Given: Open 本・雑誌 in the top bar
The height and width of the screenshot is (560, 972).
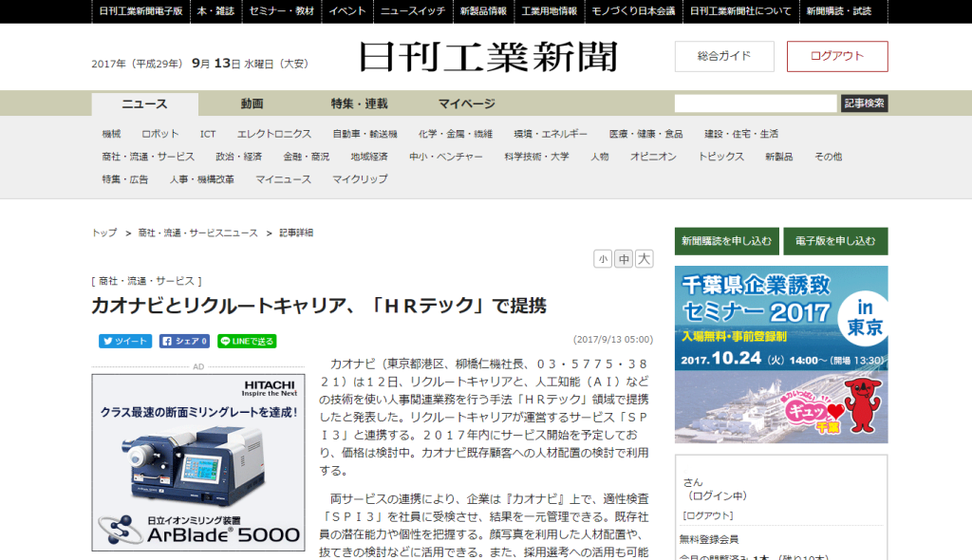Looking at the screenshot, I should tap(215, 11).
